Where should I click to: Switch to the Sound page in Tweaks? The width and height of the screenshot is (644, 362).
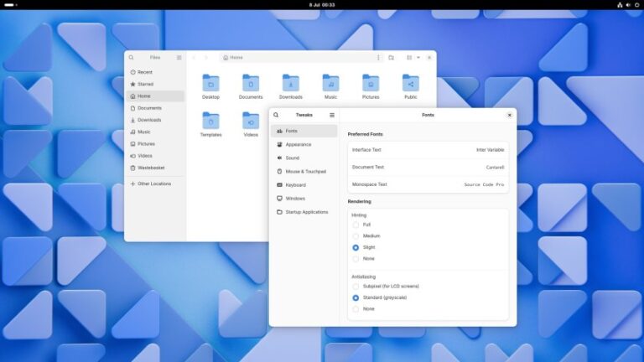304,158
